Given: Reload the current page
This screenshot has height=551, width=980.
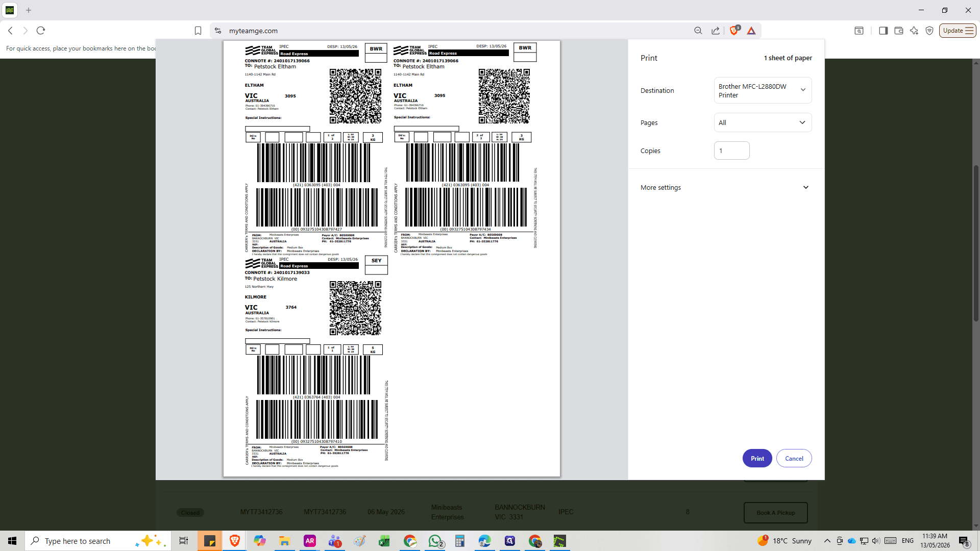Looking at the screenshot, I should click(41, 31).
